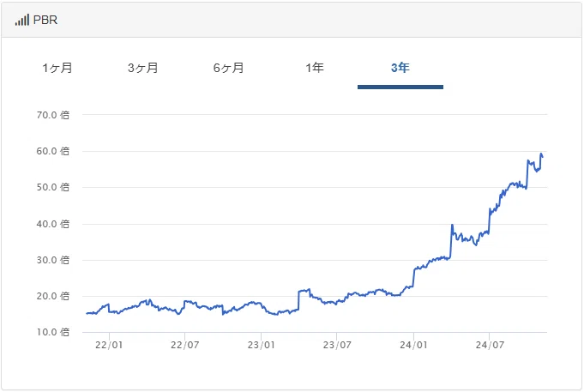The image size is (584, 392).
Task: Click the 23/07 axis date label
Action: tap(337, 345)
